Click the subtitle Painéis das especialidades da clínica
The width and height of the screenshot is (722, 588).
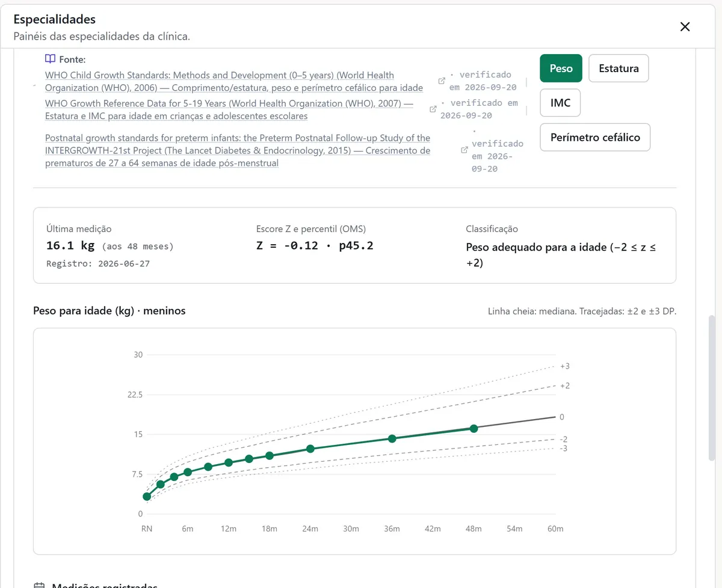coord(102,36)
